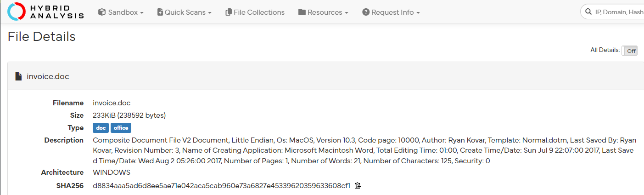Image resolution: width=644 pixels, height=195 pixels.
Task: Click the blue "office" type tag
Action: pos(121,128)
